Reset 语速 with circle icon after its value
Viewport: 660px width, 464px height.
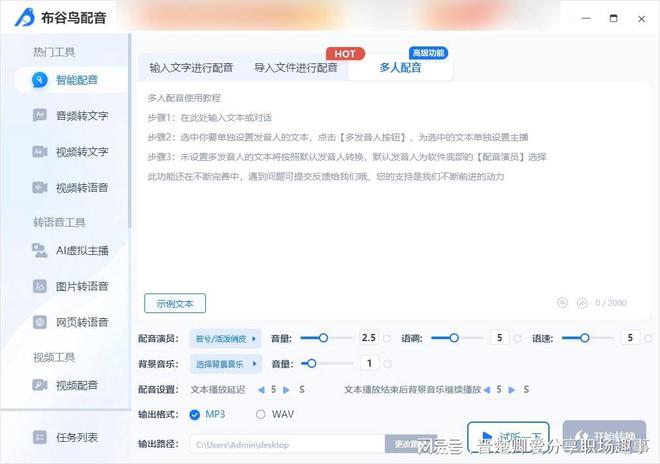(x=649, y=338)
